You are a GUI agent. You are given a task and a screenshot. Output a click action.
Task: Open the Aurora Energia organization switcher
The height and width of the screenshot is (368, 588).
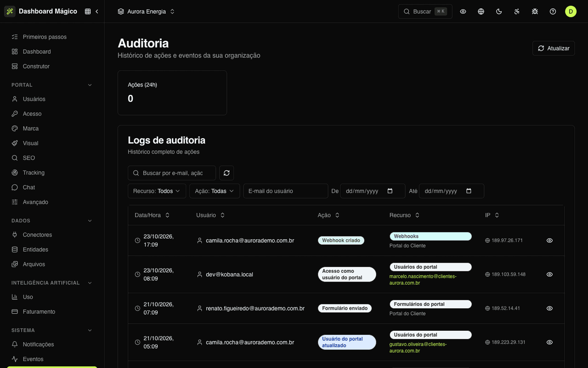pyautogui.click(x=146, y=11)
